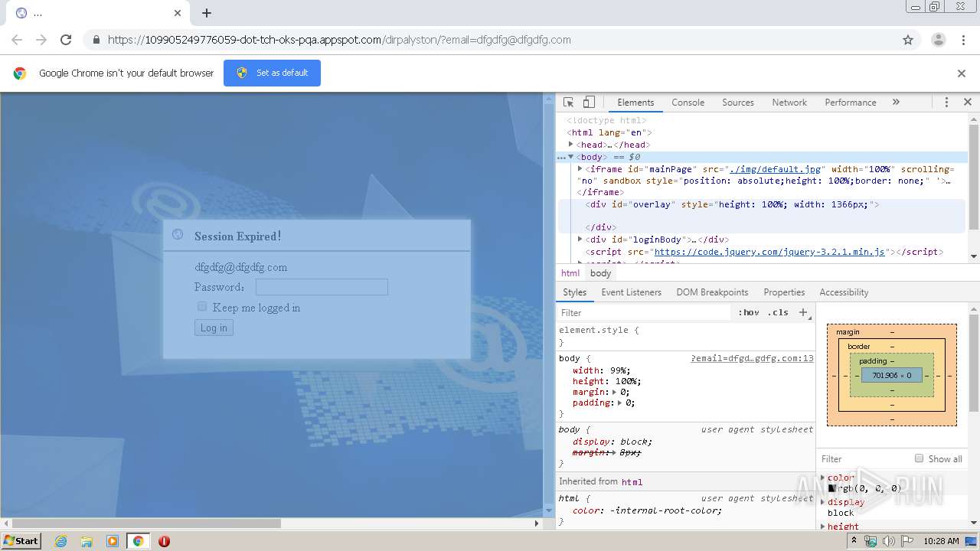This screenshot has width=980, height=551.
Task: Reload the current page
Action: 66,40
